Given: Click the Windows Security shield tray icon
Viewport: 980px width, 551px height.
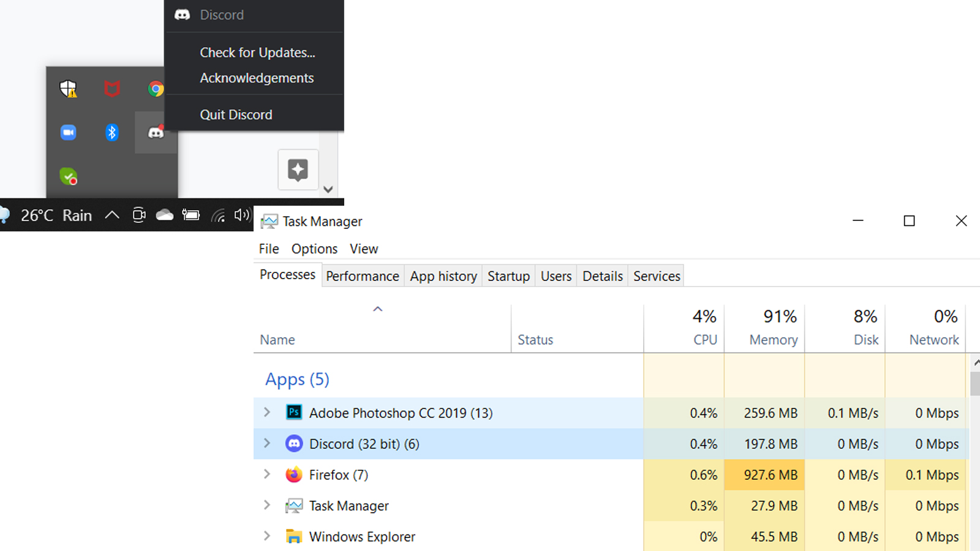Looking at the screenshot, I should (69, 89).
